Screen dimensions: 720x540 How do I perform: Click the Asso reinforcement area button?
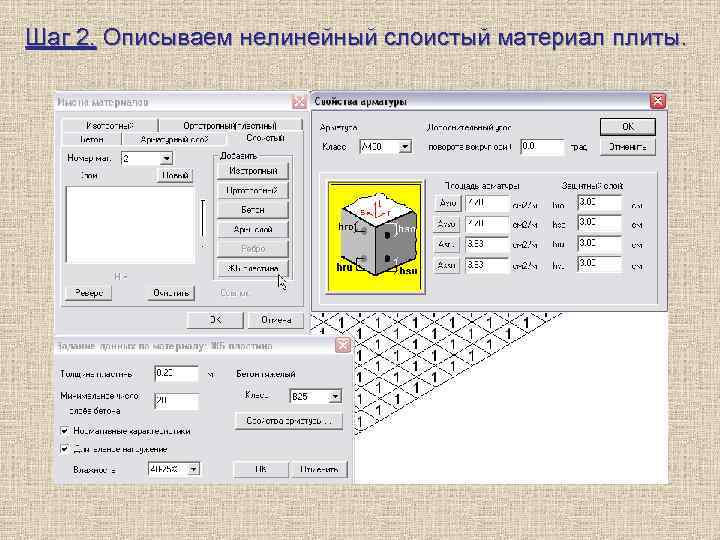447,224
